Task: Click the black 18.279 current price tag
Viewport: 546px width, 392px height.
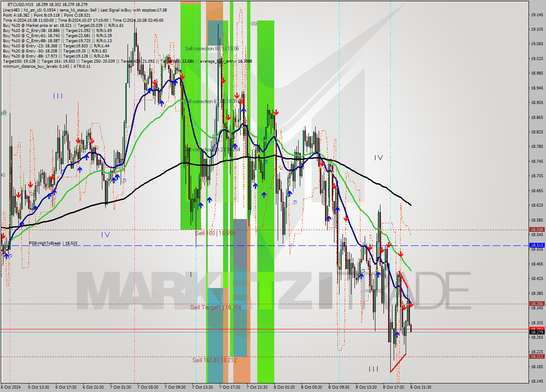Action: (x=537, y=332)
